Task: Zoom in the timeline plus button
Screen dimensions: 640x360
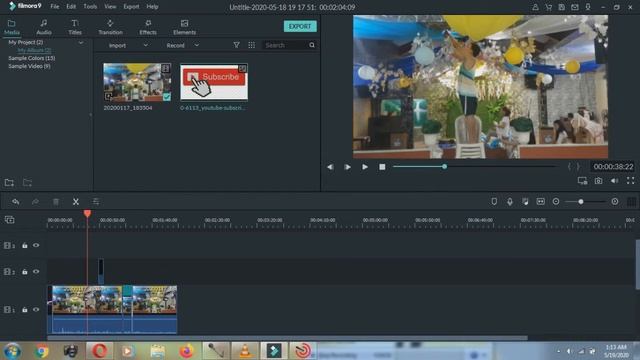Action: (615, 202)
